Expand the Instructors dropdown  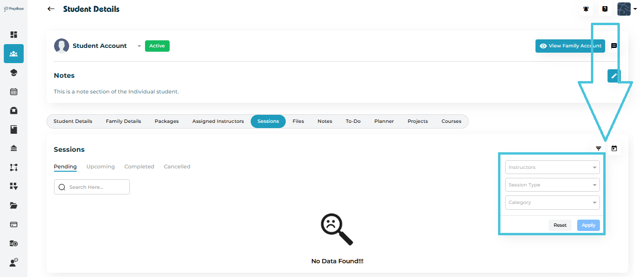[552, 167]
